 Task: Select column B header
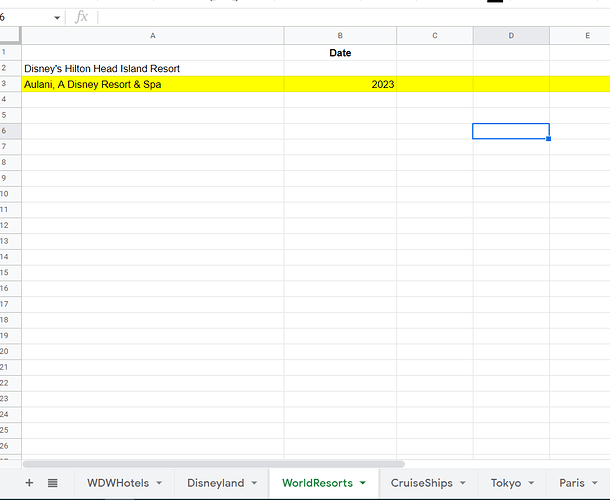click(340, 35)
